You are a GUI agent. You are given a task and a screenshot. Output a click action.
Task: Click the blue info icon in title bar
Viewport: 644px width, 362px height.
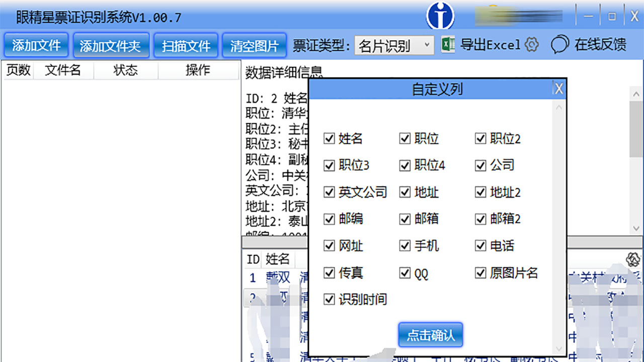click(440, 16)
